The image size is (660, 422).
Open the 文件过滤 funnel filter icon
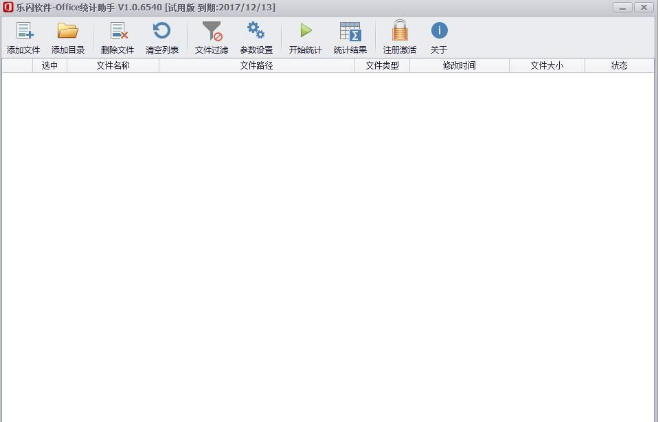[x=212, y=31]
